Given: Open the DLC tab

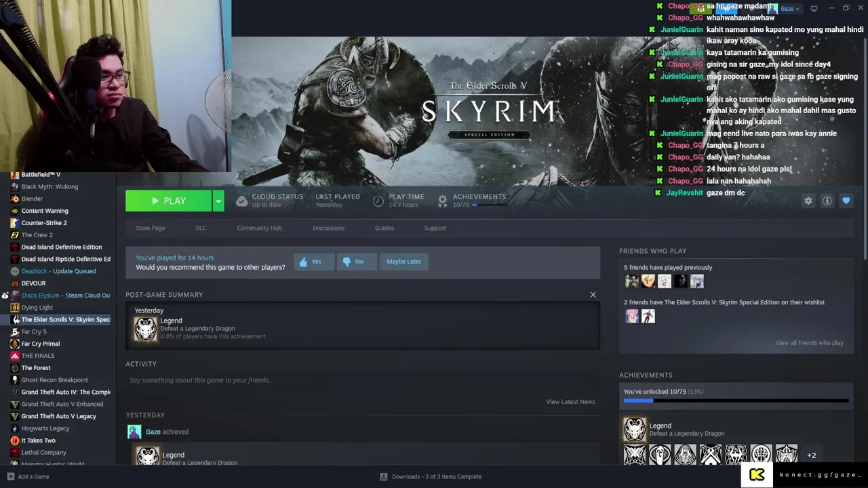Looking at the screenshot, I should pyautogui.click(x=201, y=228).
